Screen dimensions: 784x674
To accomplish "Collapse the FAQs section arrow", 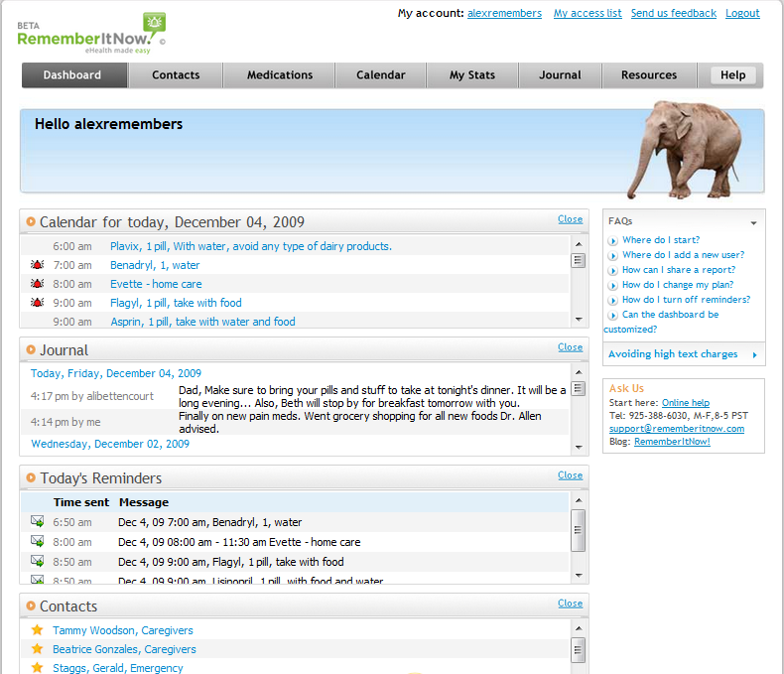I will (753, 223).
